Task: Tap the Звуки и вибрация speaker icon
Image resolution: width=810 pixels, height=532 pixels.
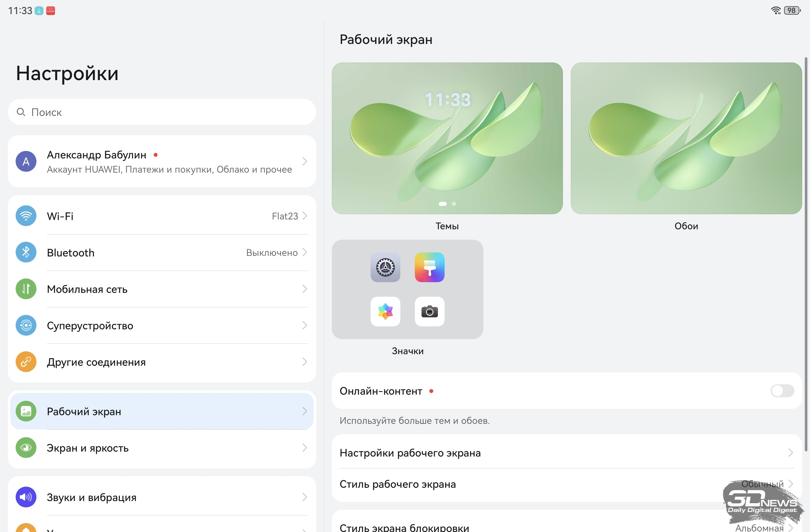Action: pos(26,497)
